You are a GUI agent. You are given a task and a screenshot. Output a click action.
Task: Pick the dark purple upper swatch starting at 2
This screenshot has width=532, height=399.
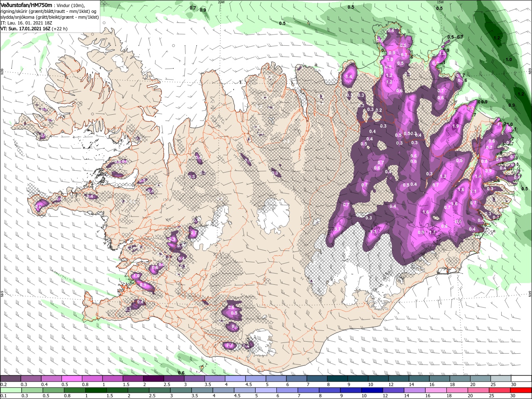(x=153, y=379)
